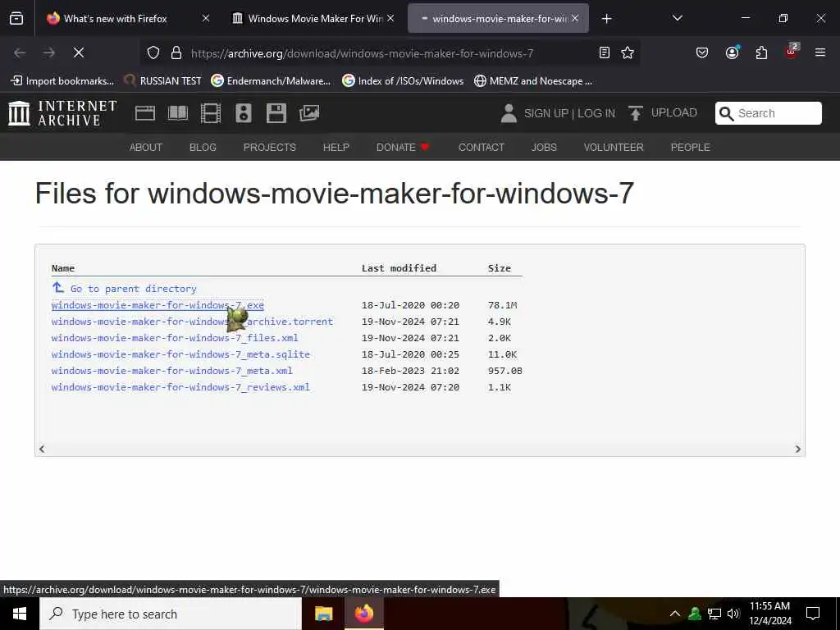Switch to What's new with Firefox tab
Viewport: 840px width, 630px height.
click(115, 19)
